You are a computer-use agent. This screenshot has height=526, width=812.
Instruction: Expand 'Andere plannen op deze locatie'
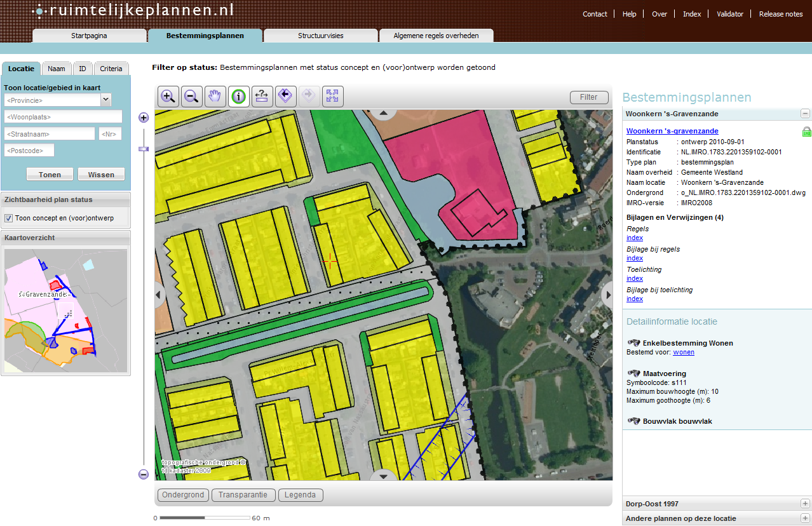coord(805,518)
